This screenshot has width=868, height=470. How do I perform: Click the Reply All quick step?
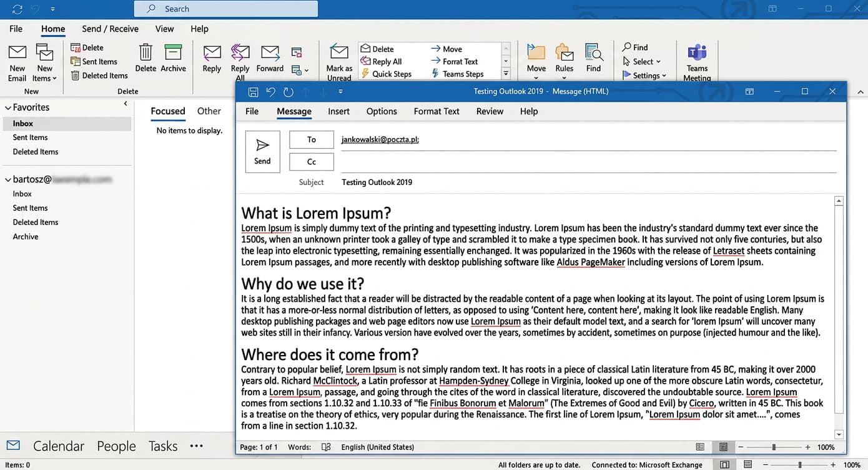click(380, 61)
